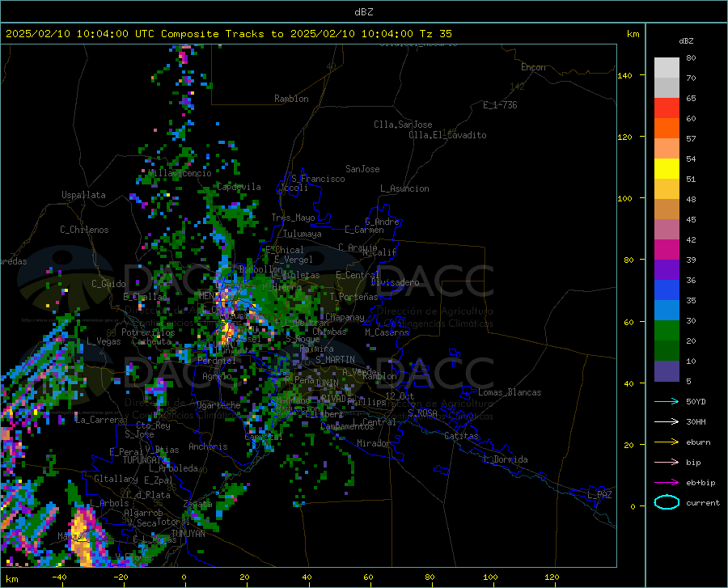Click the S_Francisco map label

pos(318,179)
